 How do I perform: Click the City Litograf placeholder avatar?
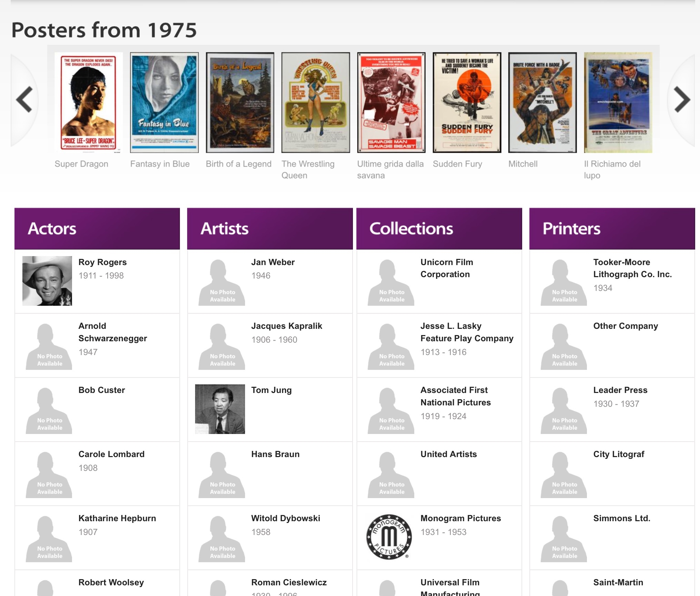click(564, 475)
